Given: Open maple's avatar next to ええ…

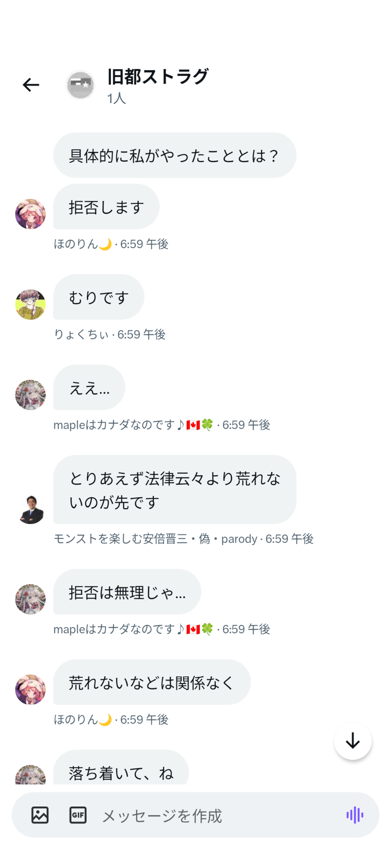Looking at the screenshot, I should click(x=30, y=395).
